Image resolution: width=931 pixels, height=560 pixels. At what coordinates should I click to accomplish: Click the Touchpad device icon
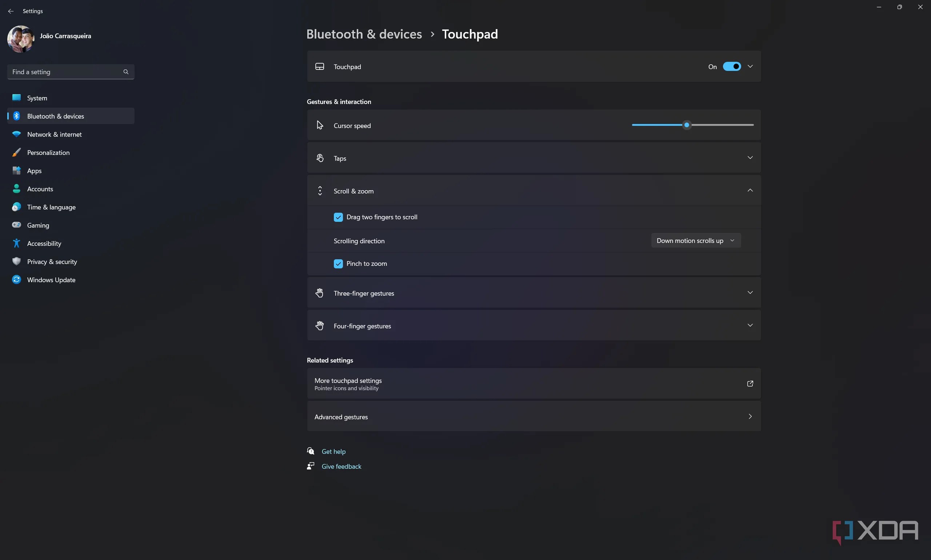click(320, 67)
